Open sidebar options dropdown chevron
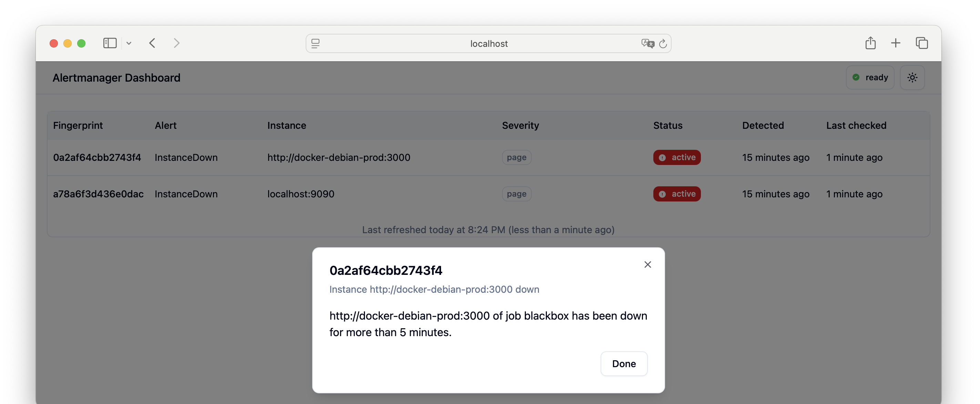Screen dimensions: 980x404 [x=129, y=43]
